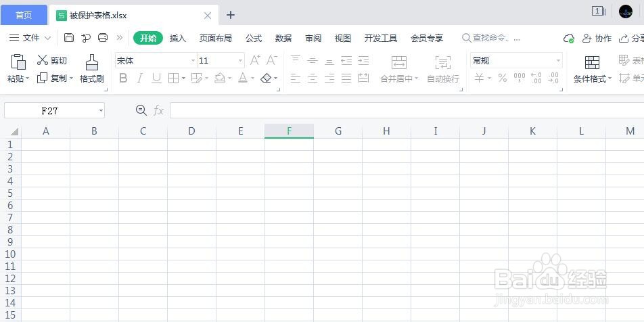Image resolution: width=644 pixels, height=322 pixels.
Task: Click the justify alignment icon
Action: pos(346,78)
